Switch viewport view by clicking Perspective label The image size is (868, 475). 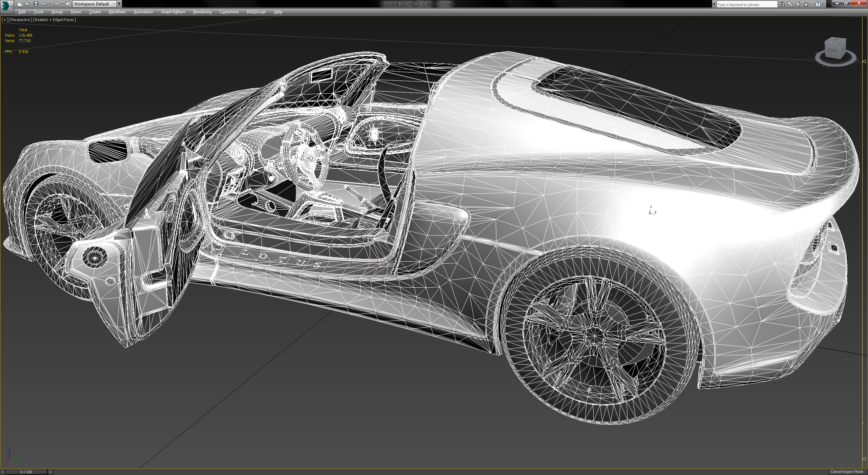coord(21,20)
